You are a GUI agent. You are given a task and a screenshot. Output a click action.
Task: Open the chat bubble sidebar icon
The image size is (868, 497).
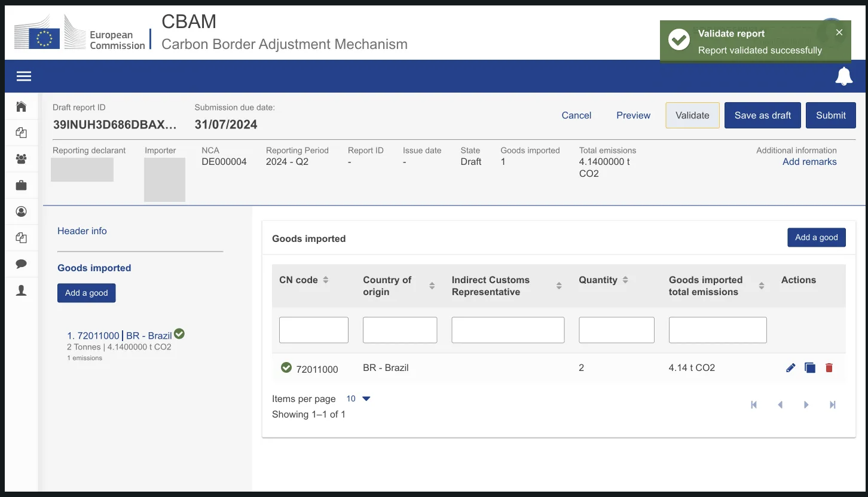pos(22,264)
